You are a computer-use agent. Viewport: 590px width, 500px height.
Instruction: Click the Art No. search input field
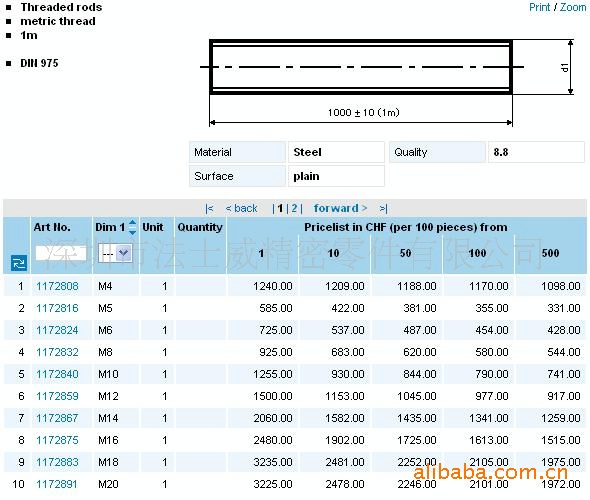tap(61, 253)
